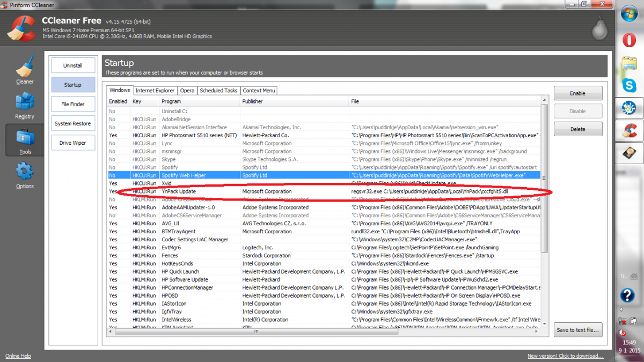Click the Delete button
644x362 pixels.
point(578,129)
